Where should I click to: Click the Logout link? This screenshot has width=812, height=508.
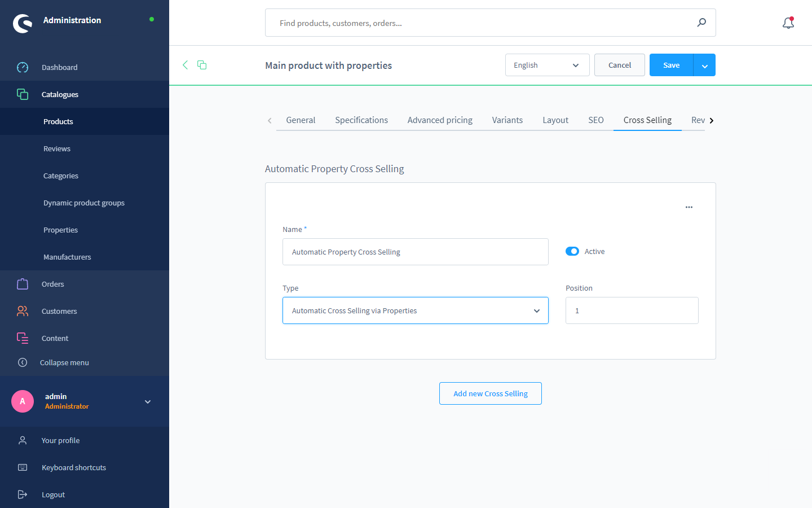pyautogui.click(x=53, y=494)
